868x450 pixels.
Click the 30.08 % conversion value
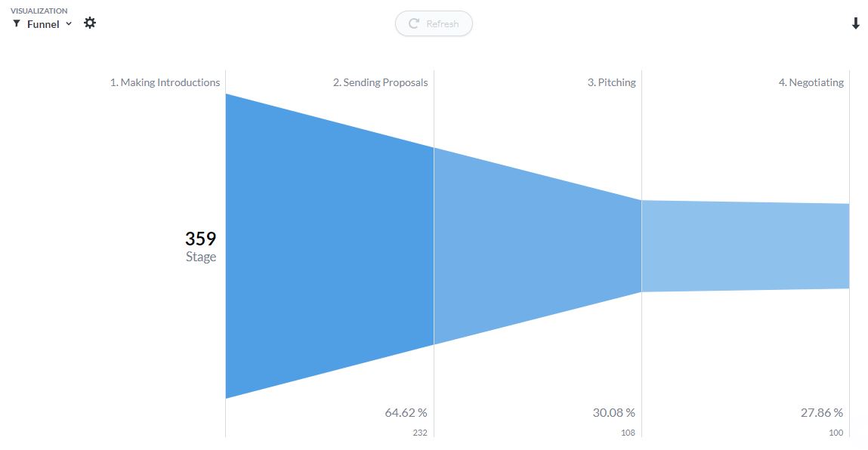[x=614, y=413]
